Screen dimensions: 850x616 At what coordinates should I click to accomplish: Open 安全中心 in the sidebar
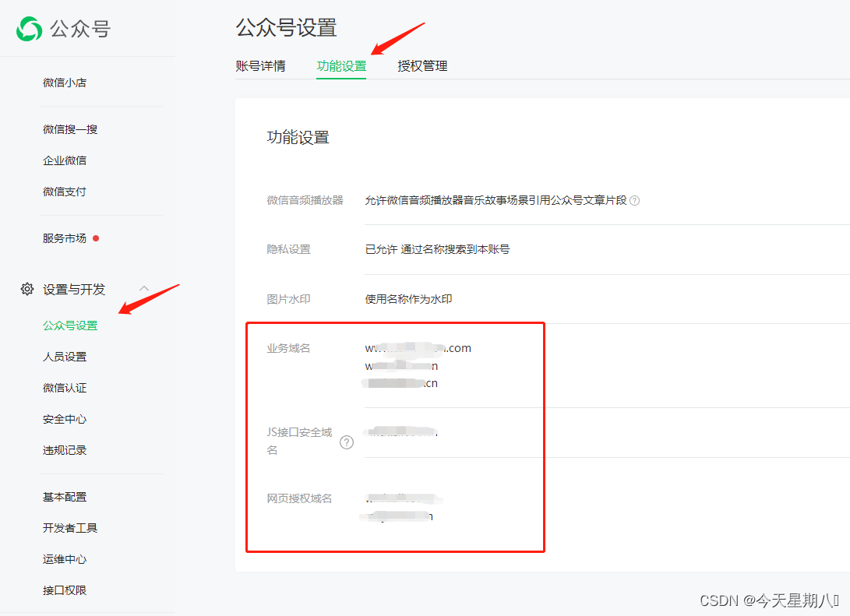coord(65,419)
